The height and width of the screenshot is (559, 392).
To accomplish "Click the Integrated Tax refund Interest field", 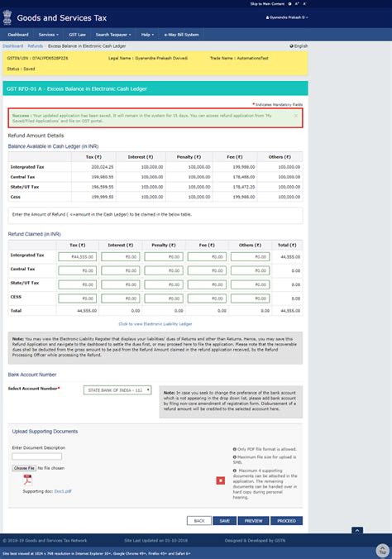I will [x=121, y=256].
